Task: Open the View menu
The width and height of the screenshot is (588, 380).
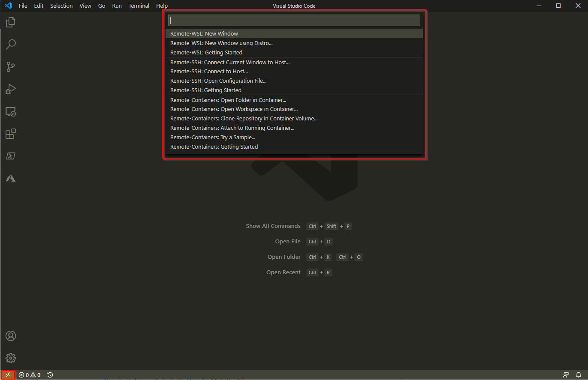Action: 85,6
